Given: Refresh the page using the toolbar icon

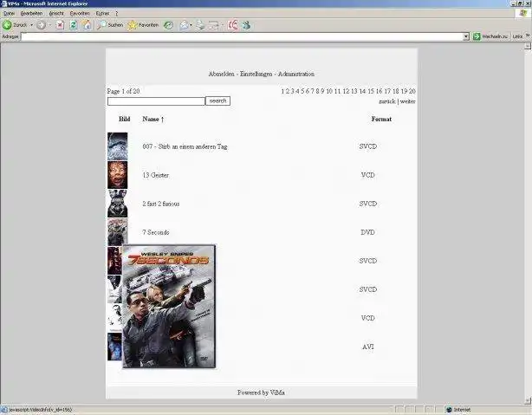Looking at the screenshot, I should (74, 25).
